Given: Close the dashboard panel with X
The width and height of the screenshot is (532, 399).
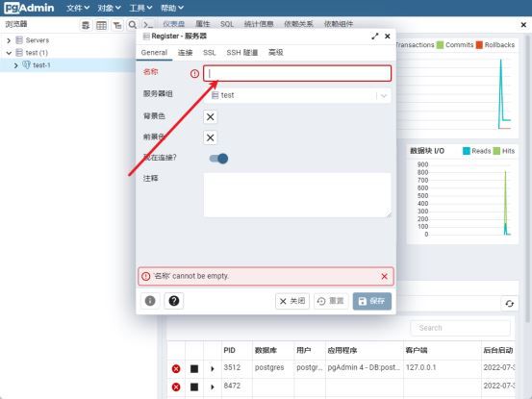Looking at the screenshot, I should click(x=523, y=25).
